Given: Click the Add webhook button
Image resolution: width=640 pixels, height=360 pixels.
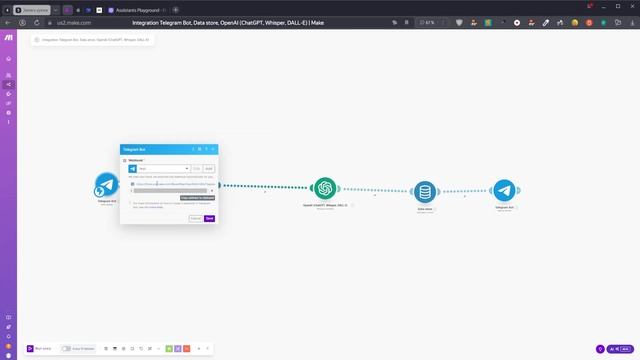Looking at the screenshot, I should (x=209, y=169).
